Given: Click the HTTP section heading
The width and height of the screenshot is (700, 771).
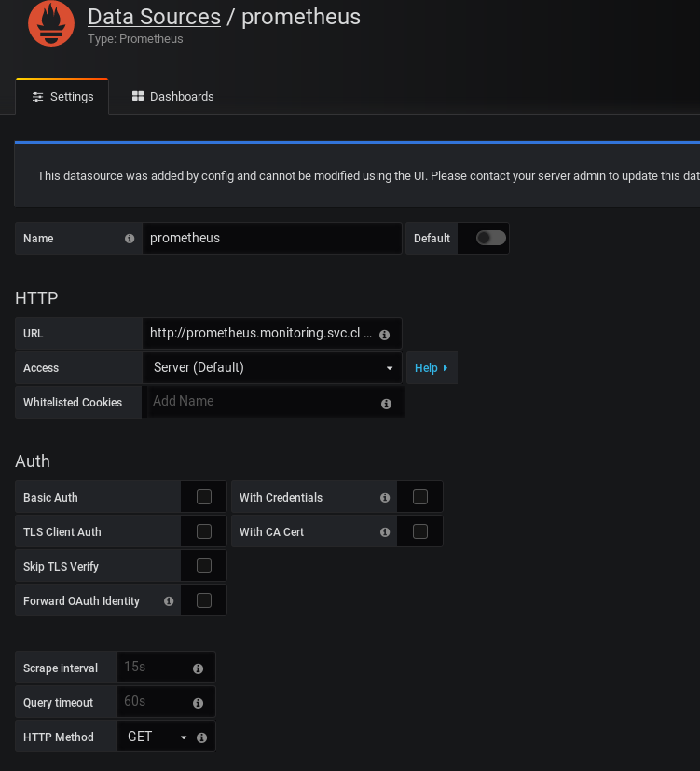Looking at the screenshot, I should pyautogui.click(x=36, y=298).
